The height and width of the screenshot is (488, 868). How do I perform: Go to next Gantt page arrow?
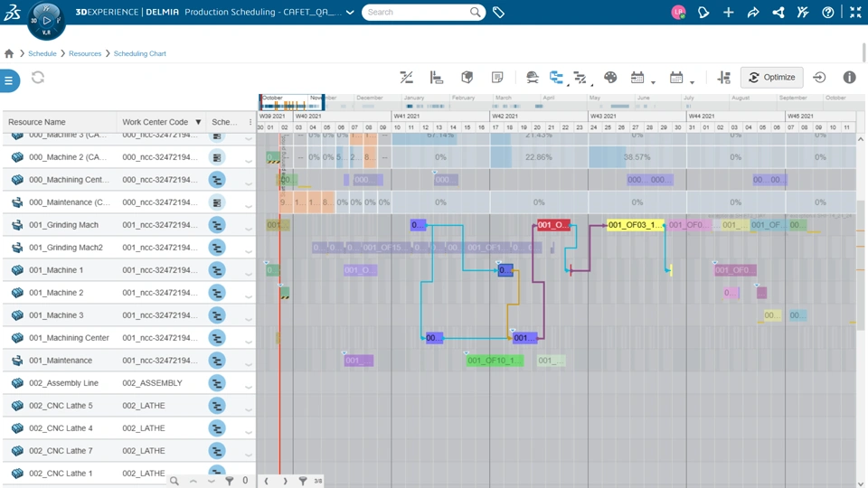pos(285,481)
